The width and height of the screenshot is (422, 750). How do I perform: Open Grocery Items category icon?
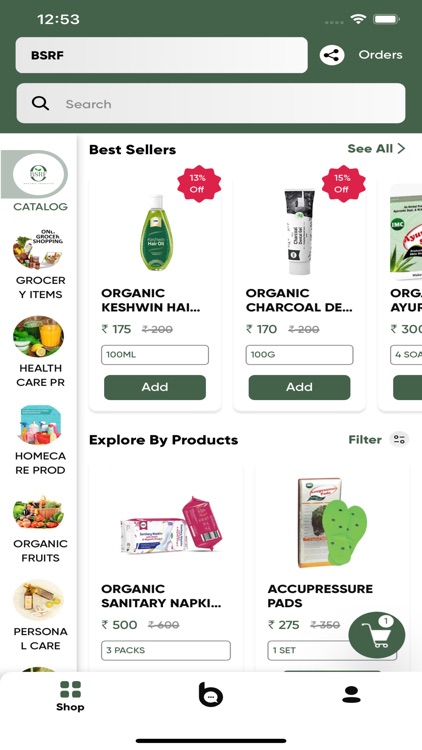click(38, 249)
